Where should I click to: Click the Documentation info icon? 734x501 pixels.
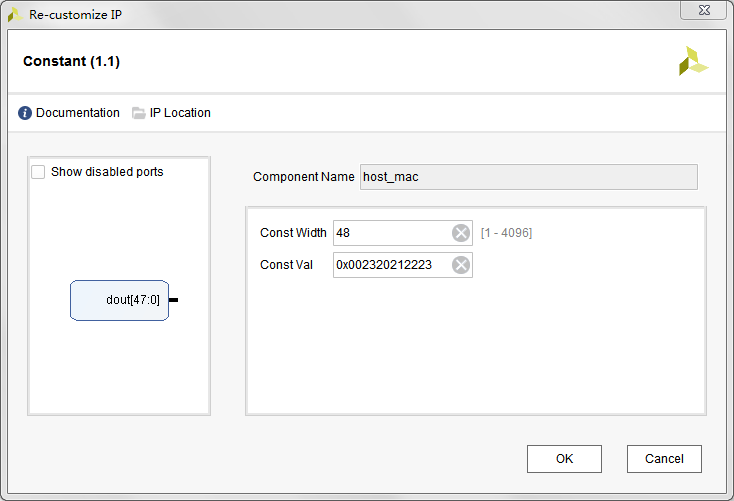[x=25, y=113]
